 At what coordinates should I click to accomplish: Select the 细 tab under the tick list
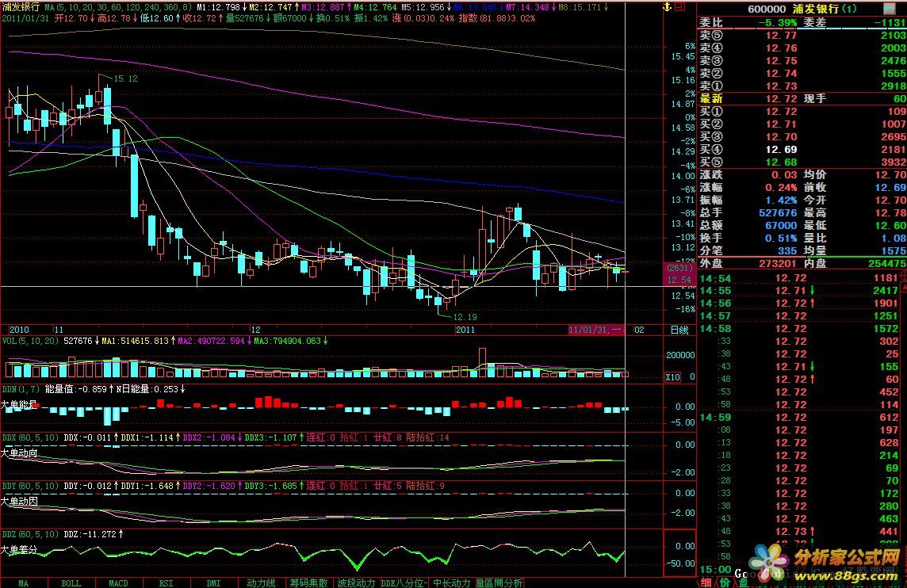[706, 582]
